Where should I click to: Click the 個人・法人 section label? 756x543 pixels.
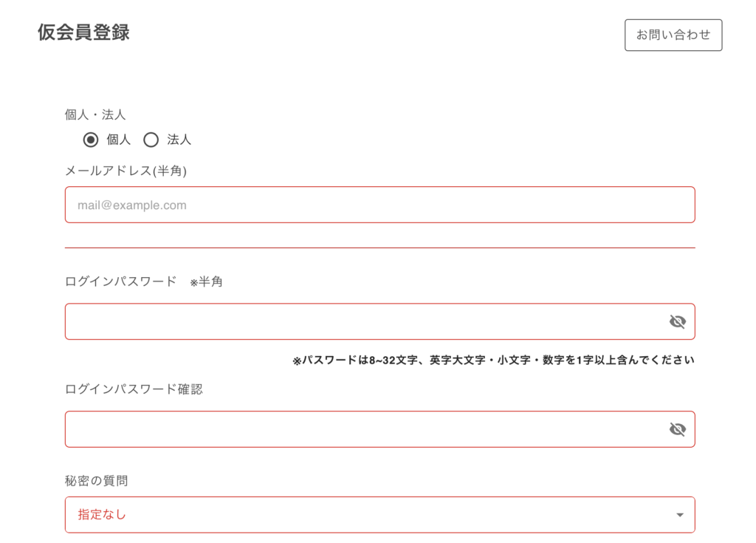[x=95, y=115]
